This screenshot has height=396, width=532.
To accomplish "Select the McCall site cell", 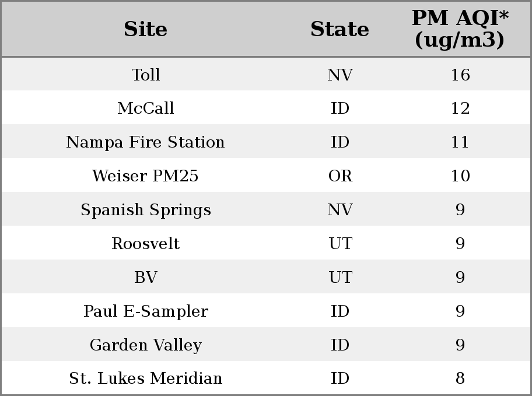I will click(x=146, y=108).
